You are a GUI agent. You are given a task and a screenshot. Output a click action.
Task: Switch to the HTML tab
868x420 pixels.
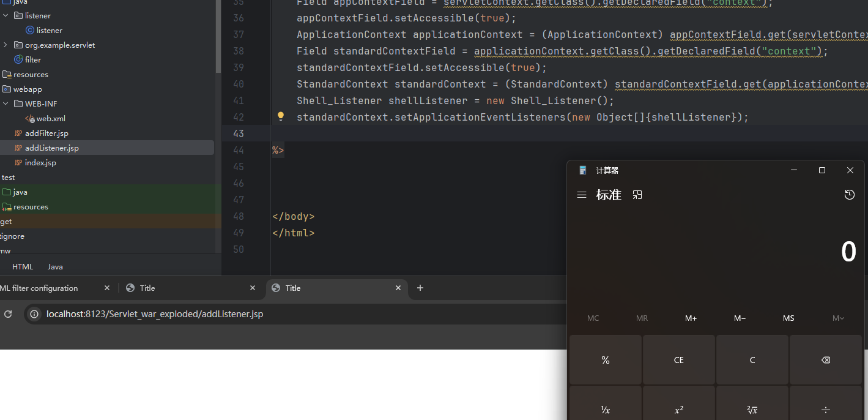[x=23, y=267]
